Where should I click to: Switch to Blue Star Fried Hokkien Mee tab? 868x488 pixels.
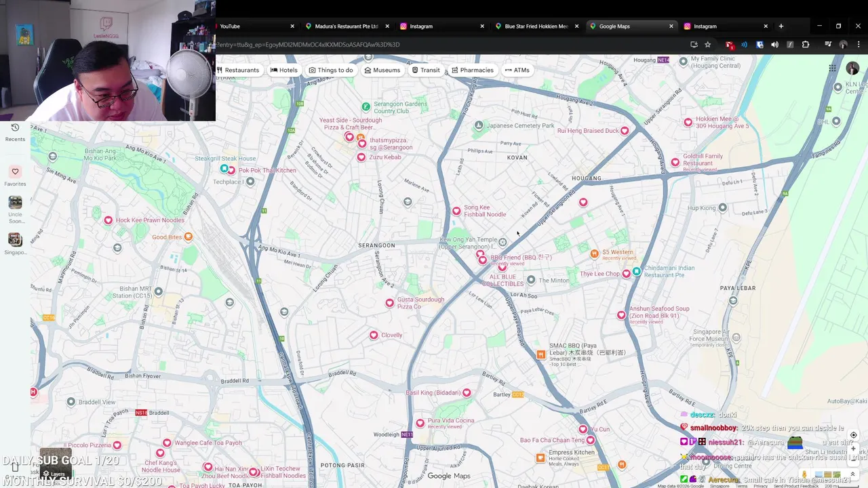click(x=536, y=26)
